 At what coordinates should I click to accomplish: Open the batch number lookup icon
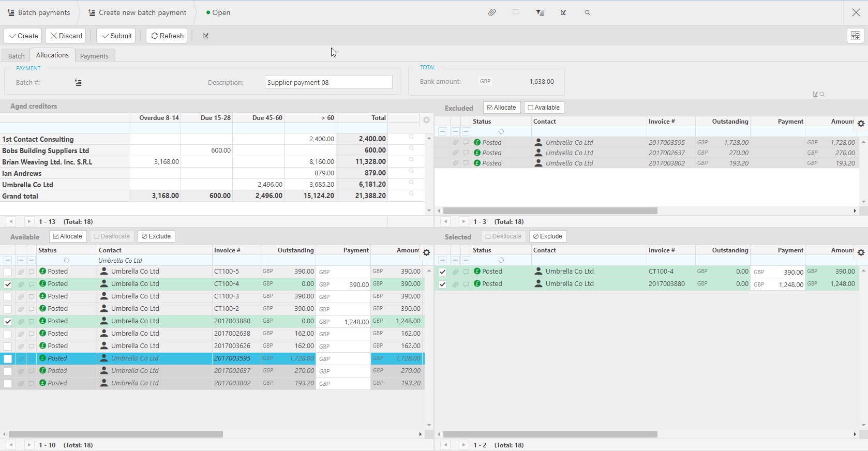pos(78,82)
